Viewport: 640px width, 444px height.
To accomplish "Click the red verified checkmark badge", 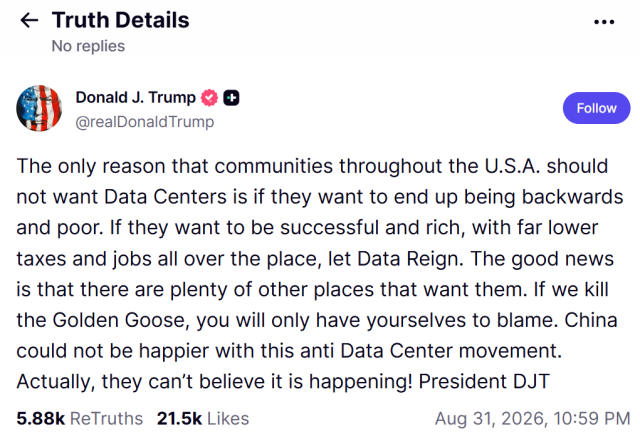I will pyautogui.click(x=209, y=98).
